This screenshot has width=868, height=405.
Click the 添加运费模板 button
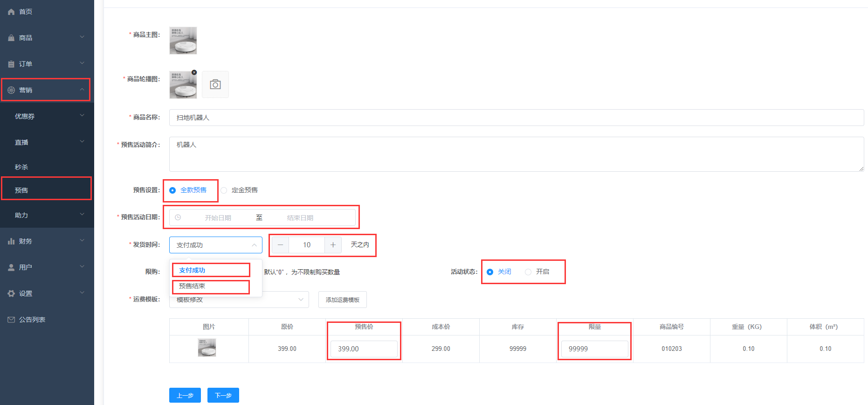(x=343, y=300)
